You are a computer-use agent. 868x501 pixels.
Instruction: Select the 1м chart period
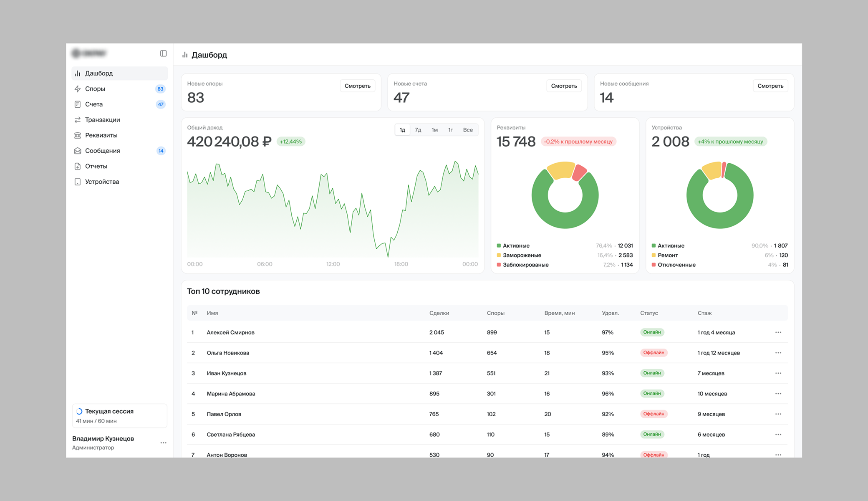click(434, 130)
